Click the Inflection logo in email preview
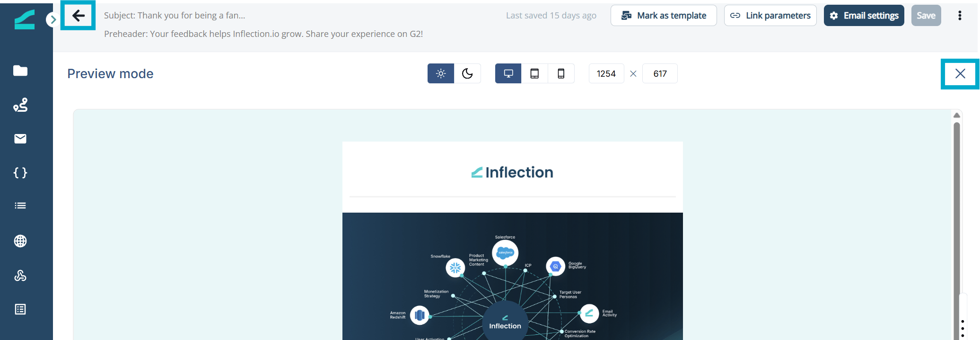 coord(512,172)
